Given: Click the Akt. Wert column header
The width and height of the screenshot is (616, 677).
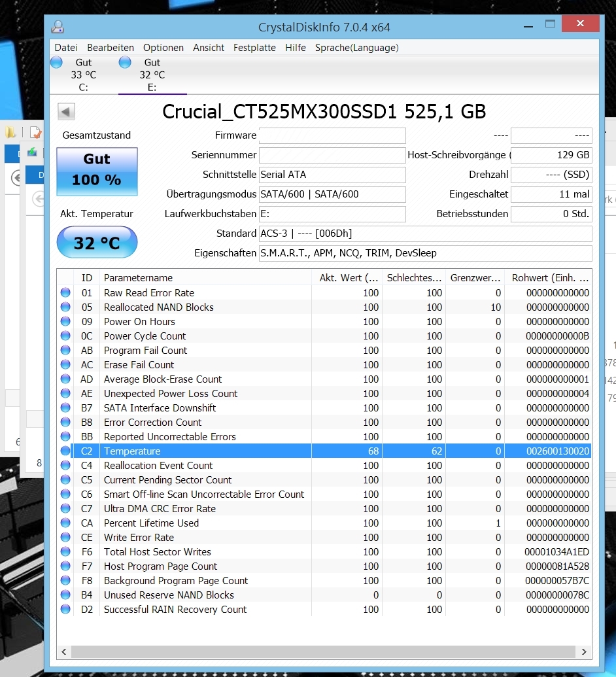Looking at the screenshot, I should [347, 277].
